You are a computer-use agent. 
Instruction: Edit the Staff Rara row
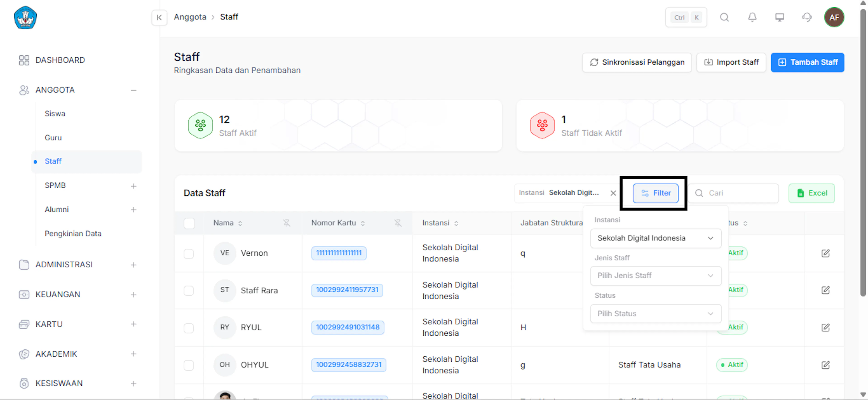click(825, 290)
